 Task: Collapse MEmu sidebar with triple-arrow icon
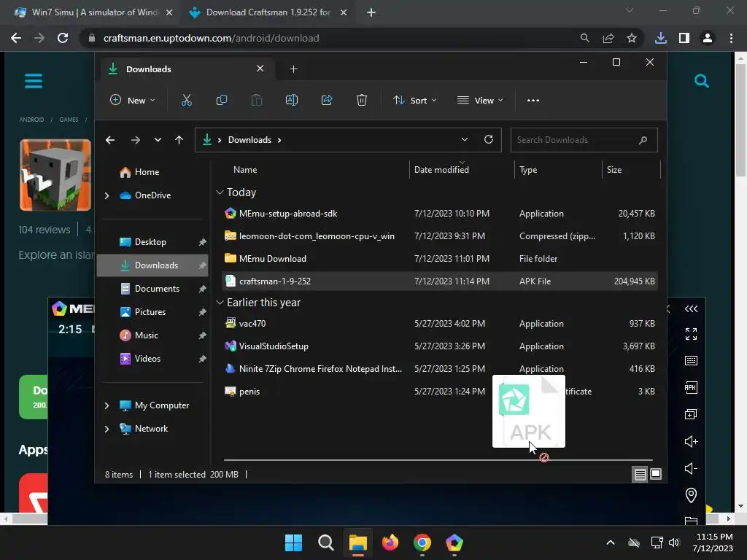click(x=692, y=309)
